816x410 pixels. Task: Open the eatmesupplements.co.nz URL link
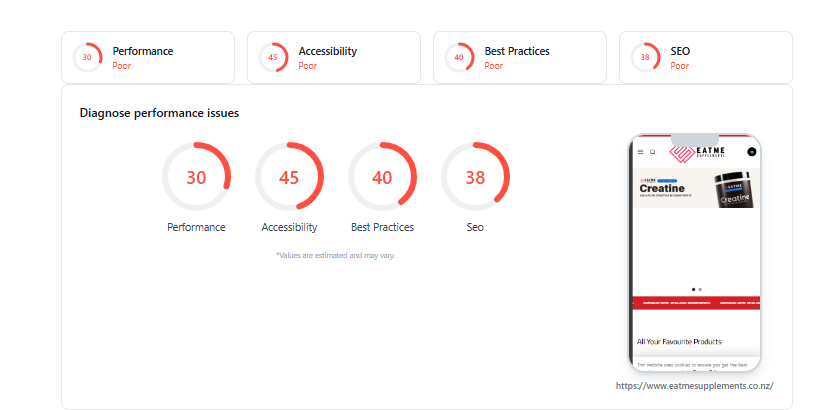695,386
